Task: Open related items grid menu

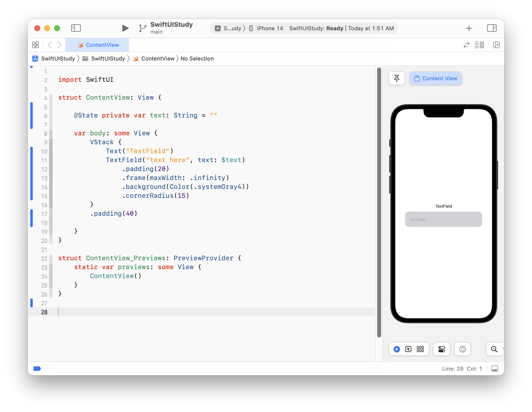Action: (35, 45)
